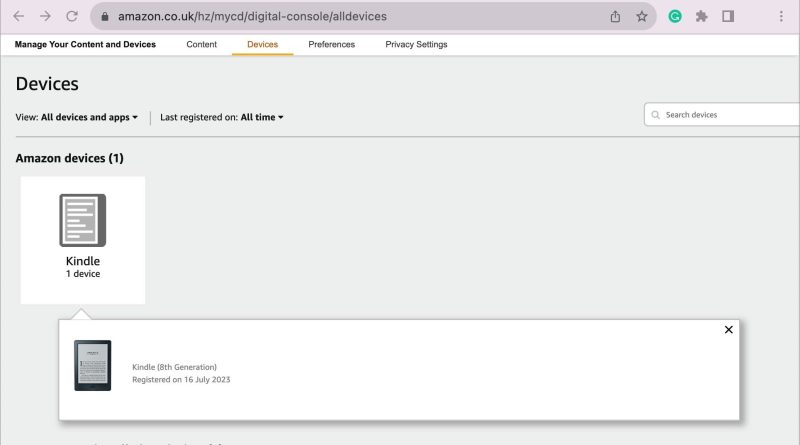The height and width of the screenshot is (445, 800).
Task: Expand Last registered on All time dropdown
Action: [221, 117]
